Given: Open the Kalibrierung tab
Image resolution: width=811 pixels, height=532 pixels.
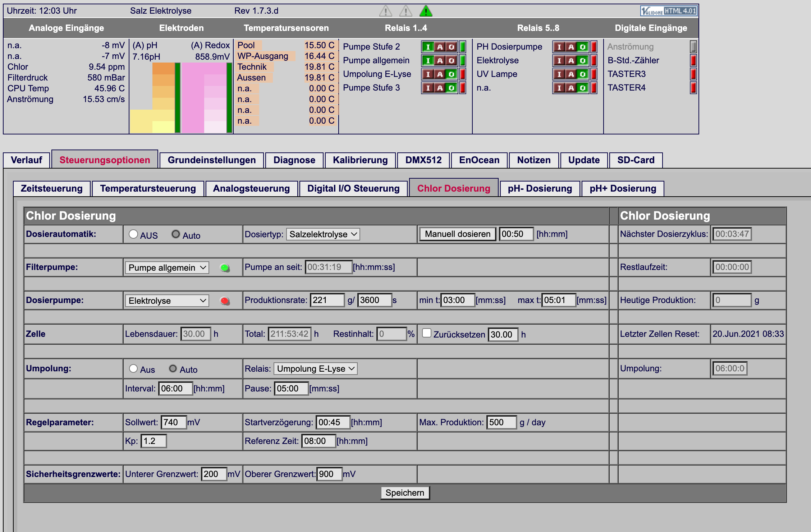Looking at the screenshot, I should (x=360, y=160).
